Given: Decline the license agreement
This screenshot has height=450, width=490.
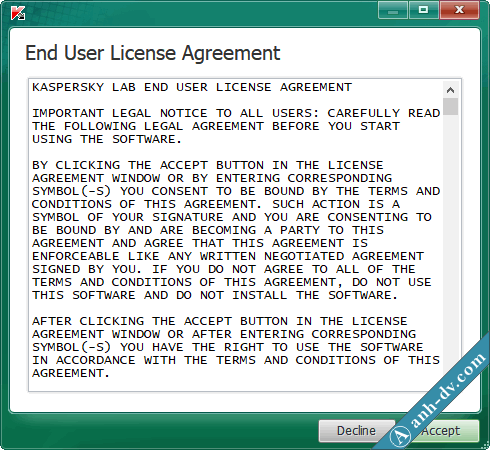Looking at the screenshot, I should 356,431.
